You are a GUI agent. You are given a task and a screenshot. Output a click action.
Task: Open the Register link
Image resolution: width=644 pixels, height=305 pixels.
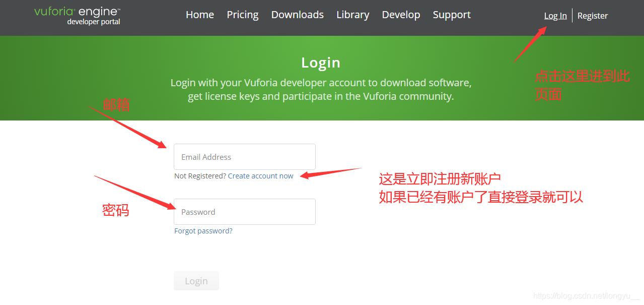[593, 16]
